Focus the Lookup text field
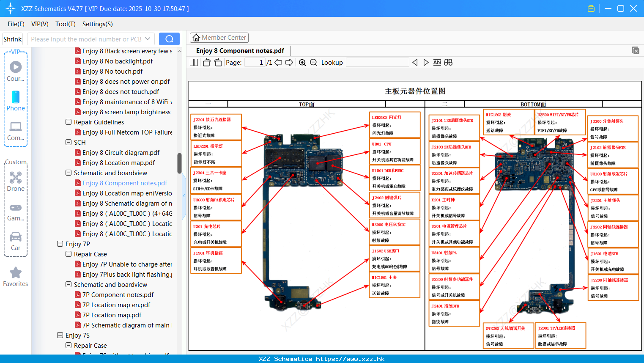 377,62
